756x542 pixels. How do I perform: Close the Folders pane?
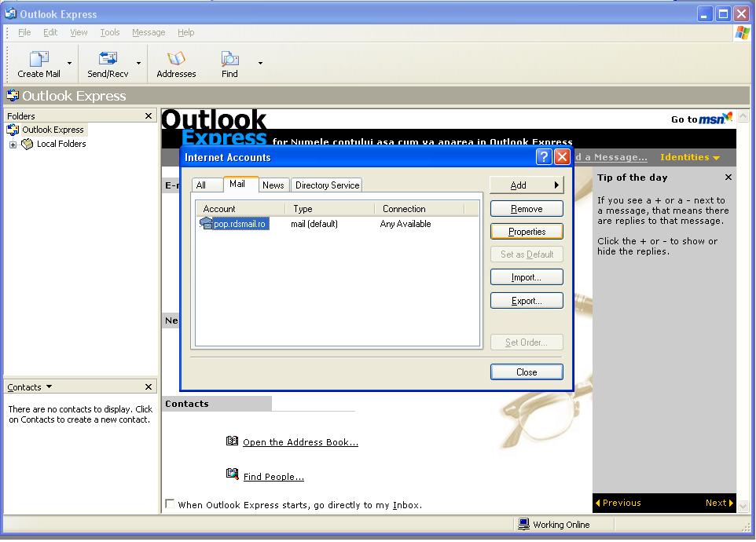(x=149, y=115)
